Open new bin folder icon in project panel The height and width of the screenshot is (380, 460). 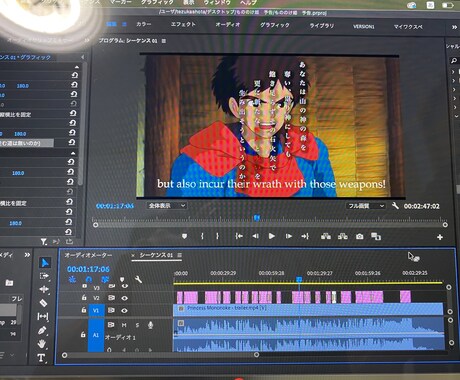(x=9, y=283)
